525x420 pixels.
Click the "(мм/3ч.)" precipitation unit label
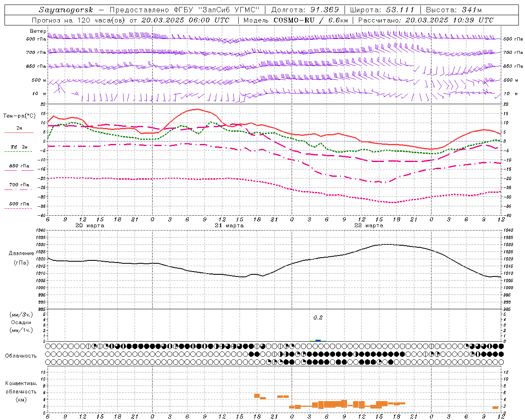[x=21, y=315]
